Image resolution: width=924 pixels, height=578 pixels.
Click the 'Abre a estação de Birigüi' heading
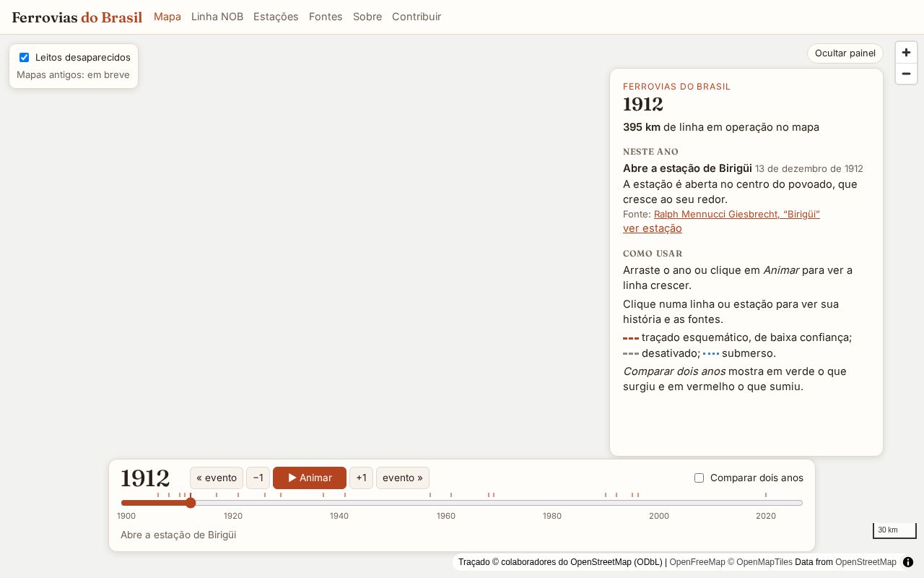point(687,168)
